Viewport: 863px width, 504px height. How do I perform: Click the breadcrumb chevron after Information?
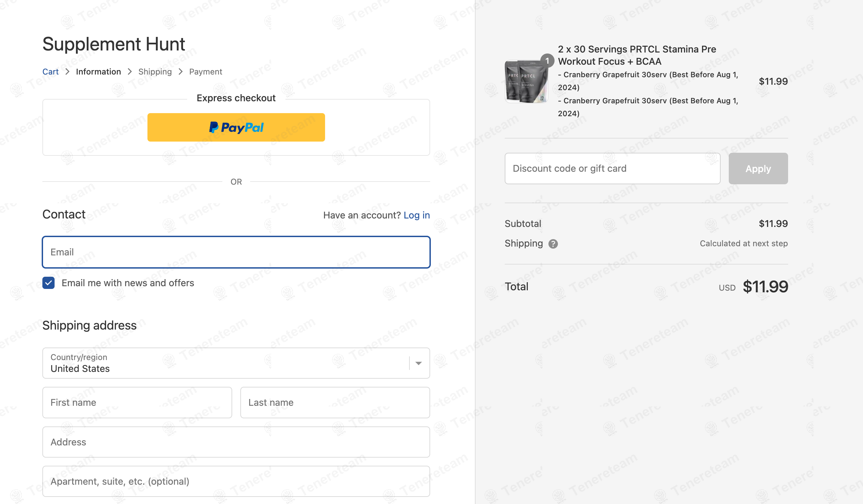(130, 71)
